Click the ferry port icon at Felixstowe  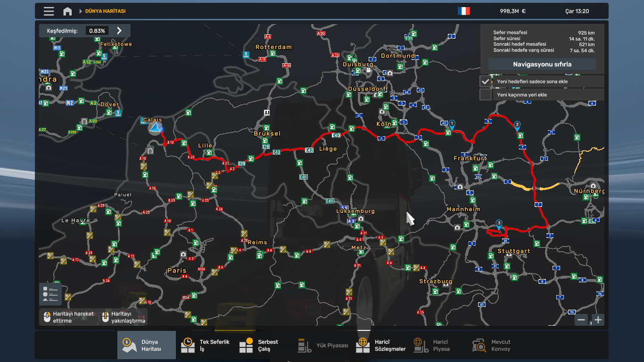[104, 57]
